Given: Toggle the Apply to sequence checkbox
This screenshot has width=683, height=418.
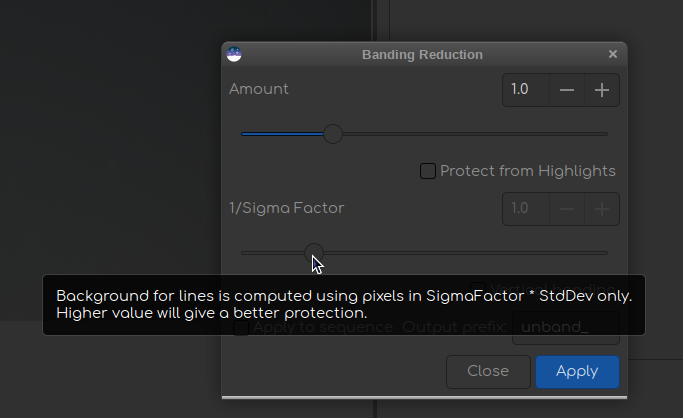Looking at the screenshot, I should click(241, 327).
